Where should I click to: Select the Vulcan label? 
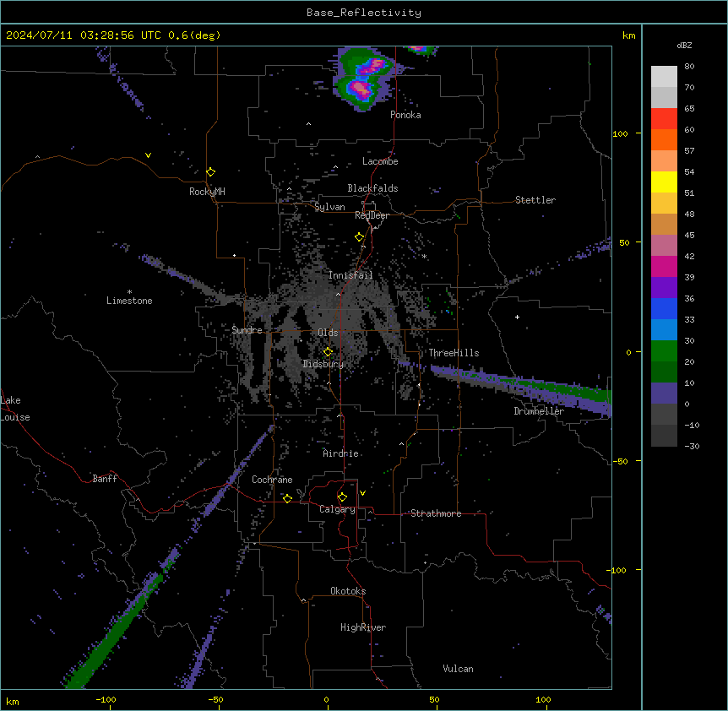pos(459,669)
